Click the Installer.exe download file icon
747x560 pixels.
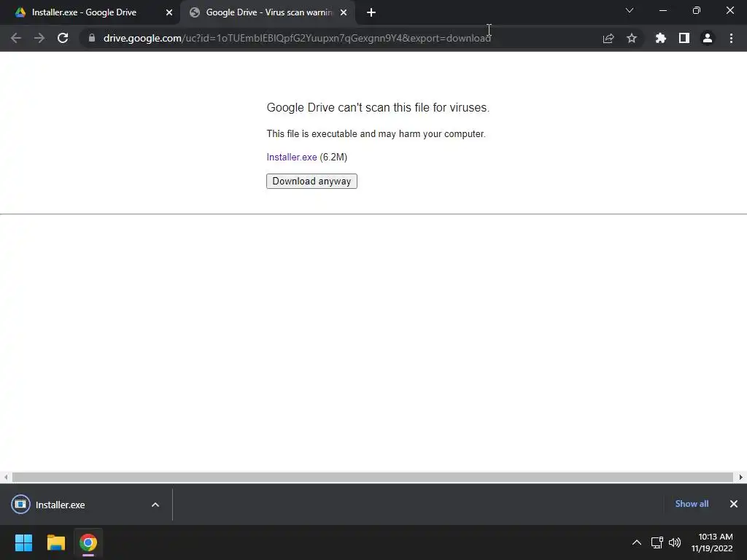pos(20,505)
